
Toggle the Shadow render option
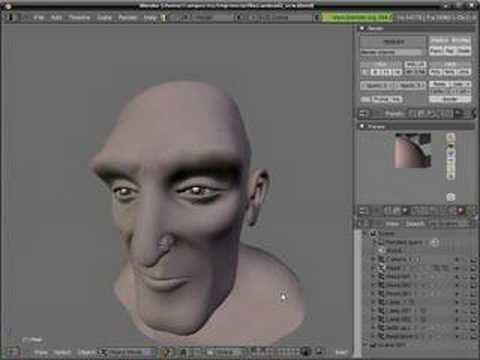439,40
